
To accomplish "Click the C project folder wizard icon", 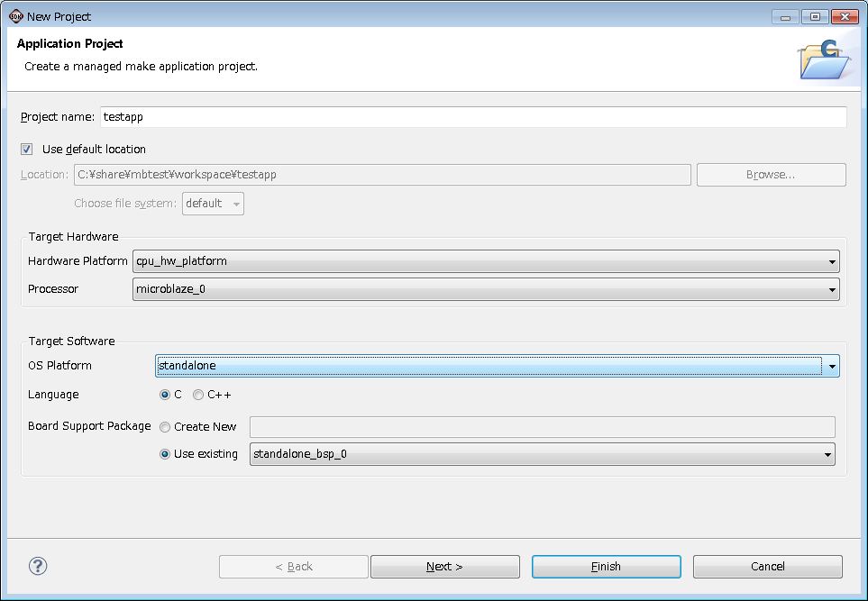I will [x=824, y=60].
